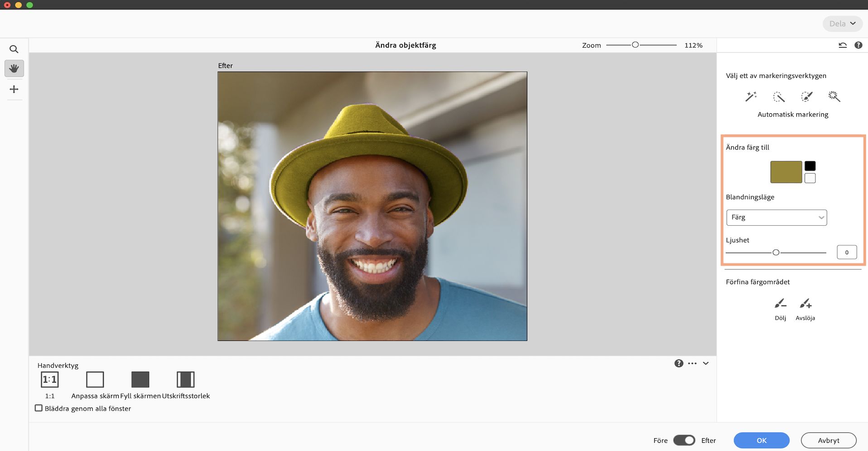Click the Efter preview image

coord(372,206)
